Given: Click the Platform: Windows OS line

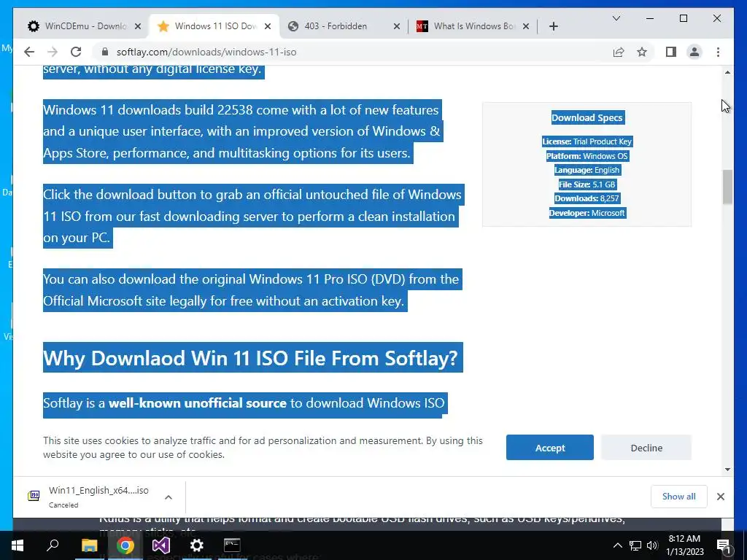Looking at the screenshot, I should coord(587,156).
